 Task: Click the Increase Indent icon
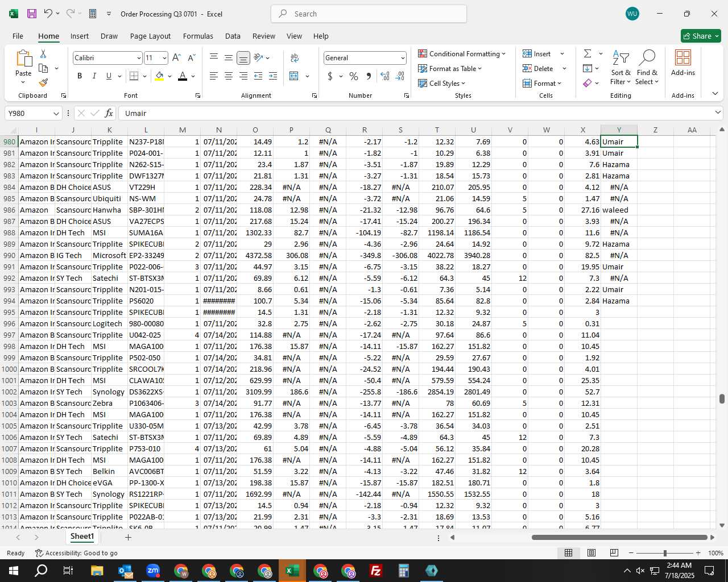point(273,76)
